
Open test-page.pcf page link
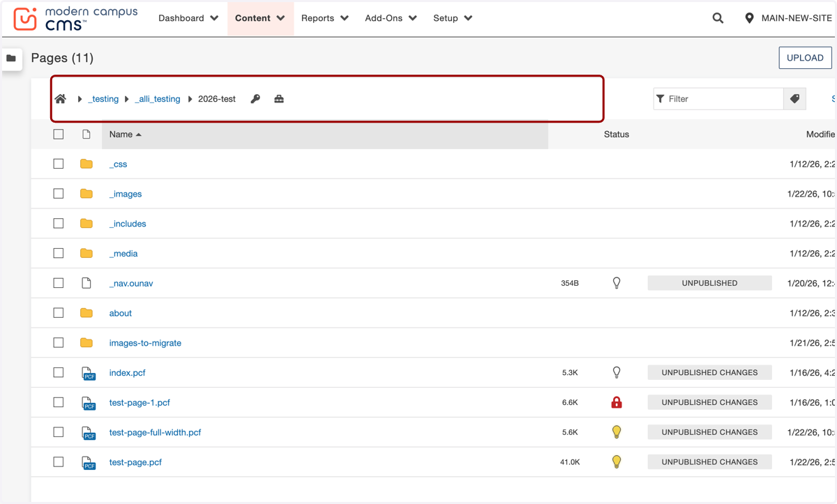pos(135,462)
